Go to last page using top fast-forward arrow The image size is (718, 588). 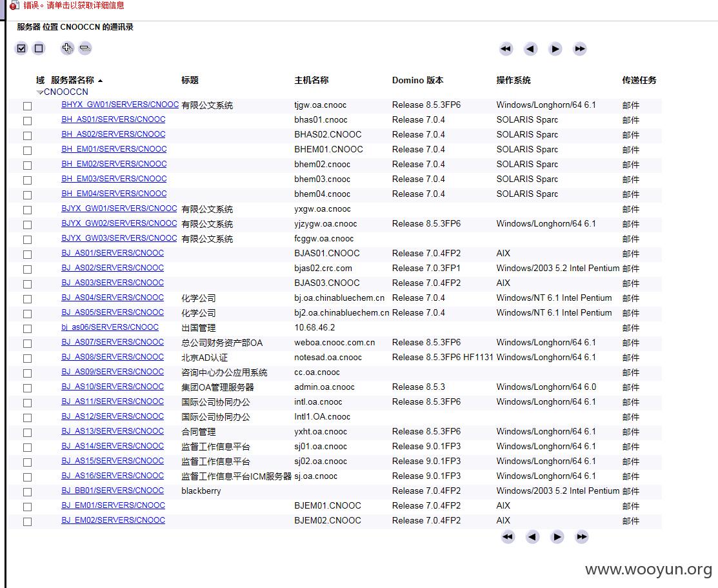(x=580, y=48)
